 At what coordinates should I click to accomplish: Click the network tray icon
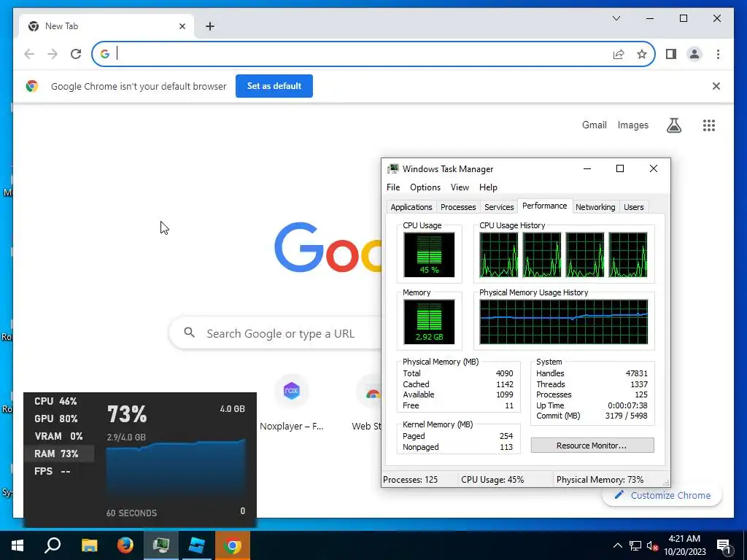point(635,545)
